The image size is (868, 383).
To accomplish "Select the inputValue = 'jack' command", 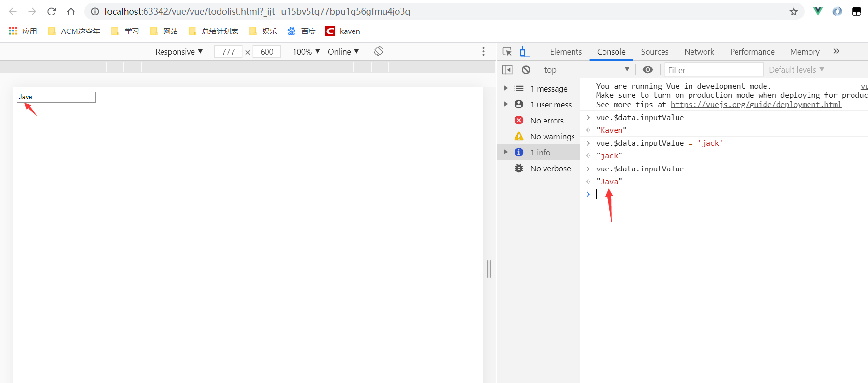I will click(660, 143).
